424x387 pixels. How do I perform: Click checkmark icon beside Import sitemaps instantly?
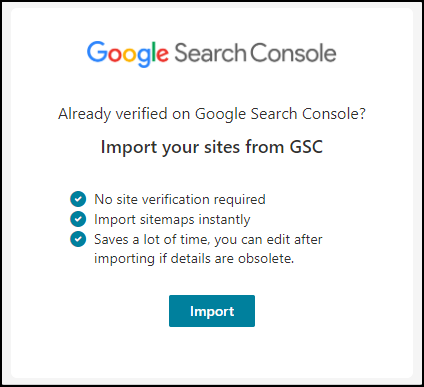click(x=78, y=219)
